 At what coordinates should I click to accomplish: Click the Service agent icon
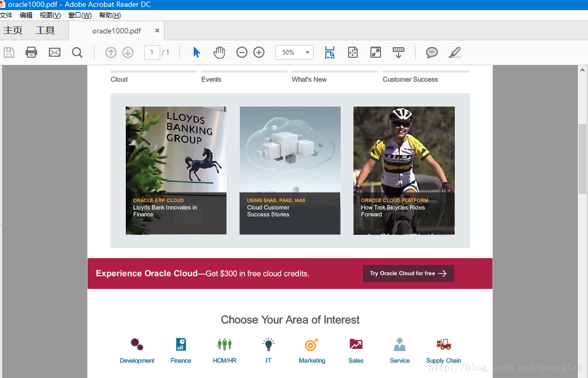click(x=400, y=344)
